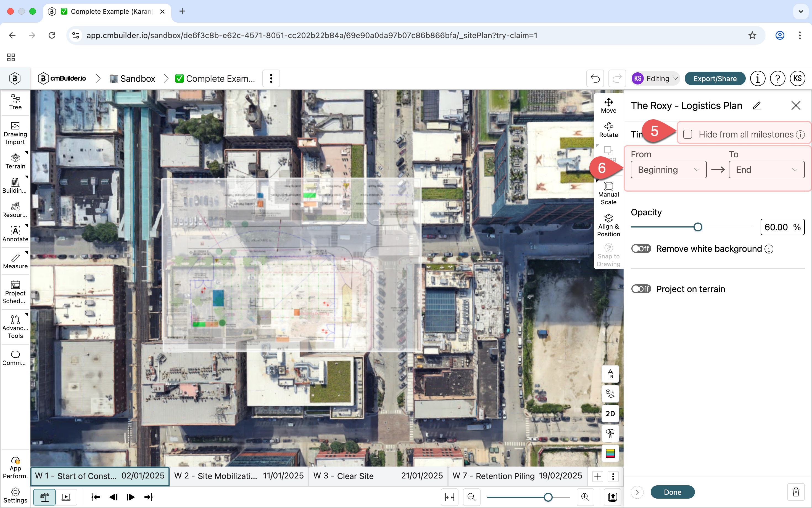This screenshot has height=508, width=812.
Task: Select the Manual Scale tool
Action: point(608,194)
